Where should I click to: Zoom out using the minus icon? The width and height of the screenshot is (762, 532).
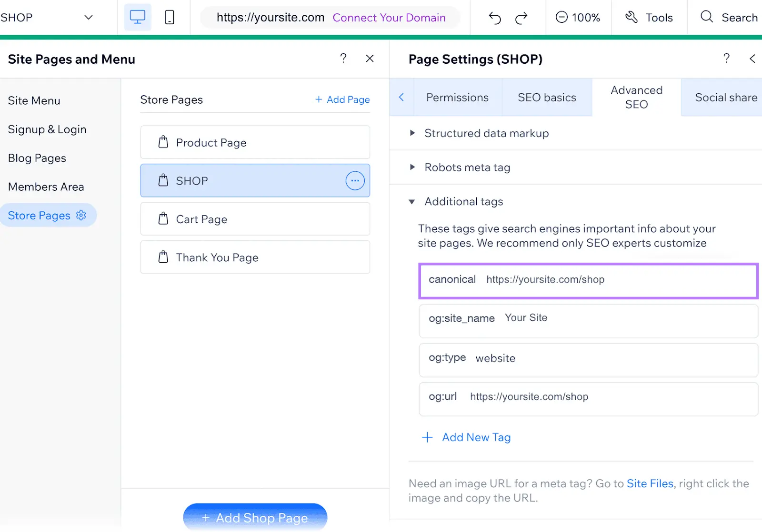click(562, 17)
